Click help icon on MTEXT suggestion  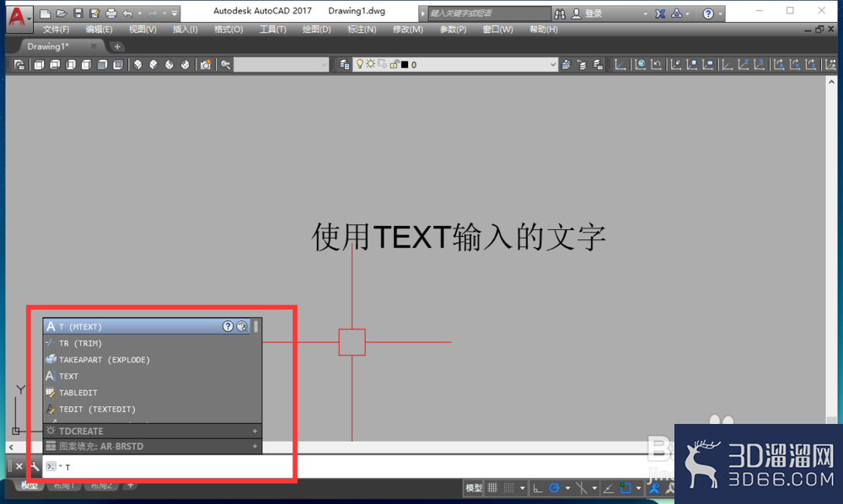click(228, 326)
